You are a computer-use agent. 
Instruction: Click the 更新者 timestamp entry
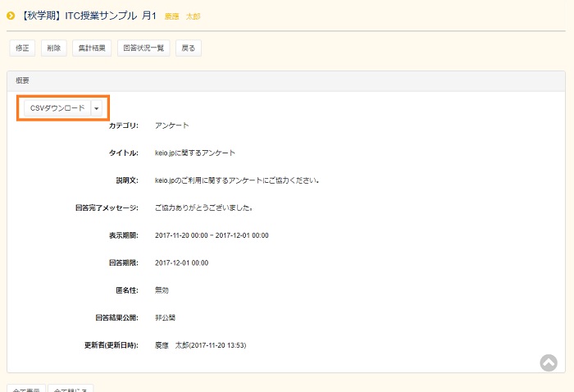(x=200, y=345)
